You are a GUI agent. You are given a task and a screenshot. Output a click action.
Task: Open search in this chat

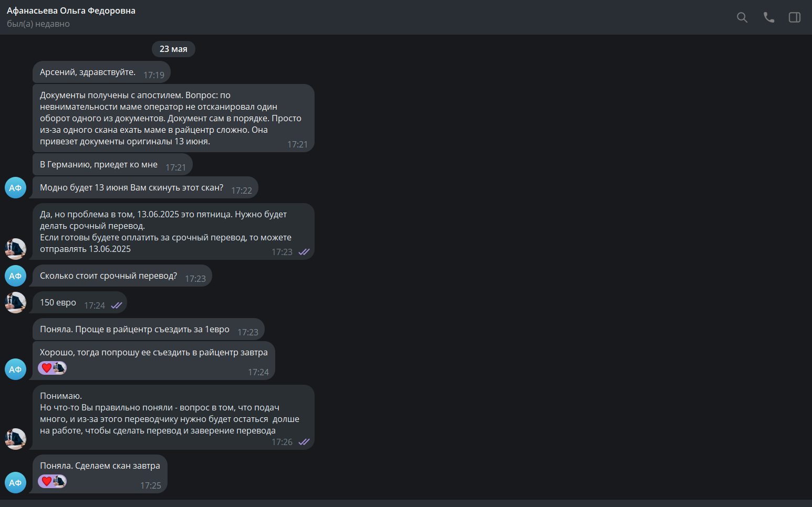pyautogui.click(x=742, y=17)
